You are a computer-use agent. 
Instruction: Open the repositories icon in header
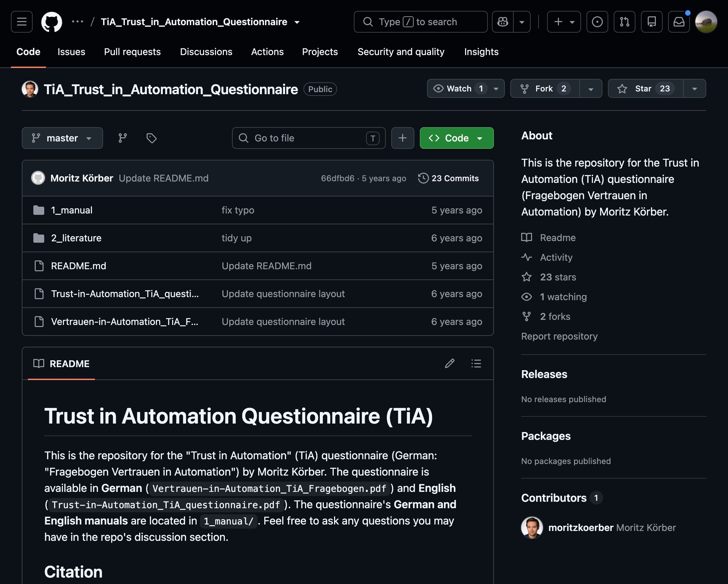click(652, 22)
